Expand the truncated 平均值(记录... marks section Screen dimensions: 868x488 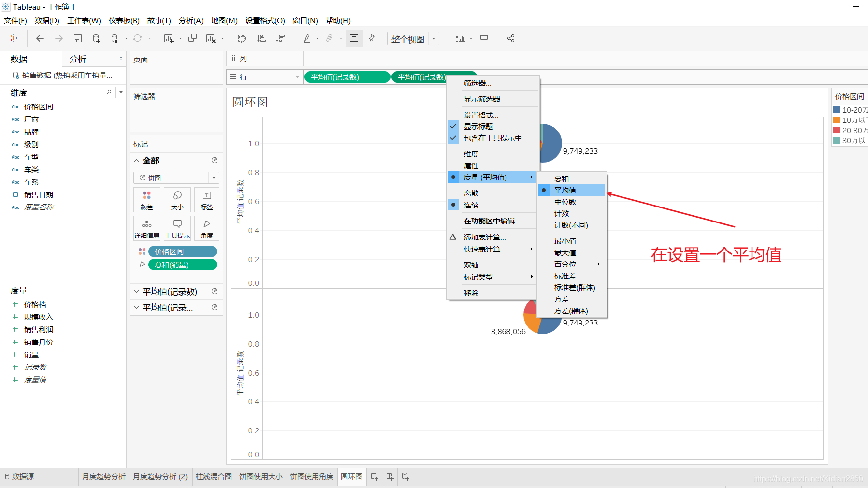136,308
